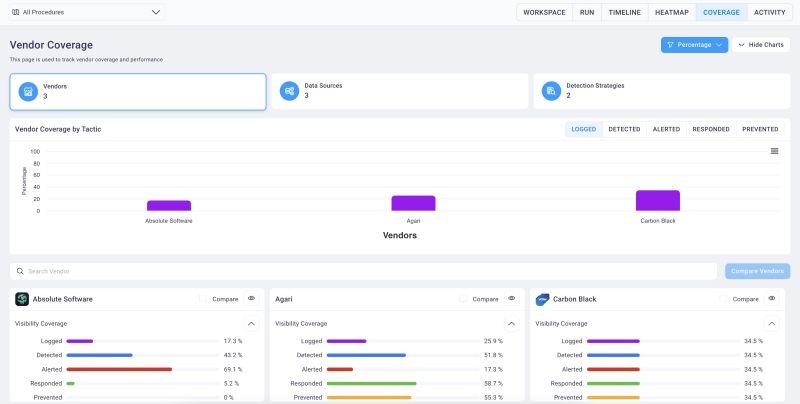Image resolution: width=800 pixels, height=404 pixels.
Task: Open the Detection Strategies card
Action: 662,91
